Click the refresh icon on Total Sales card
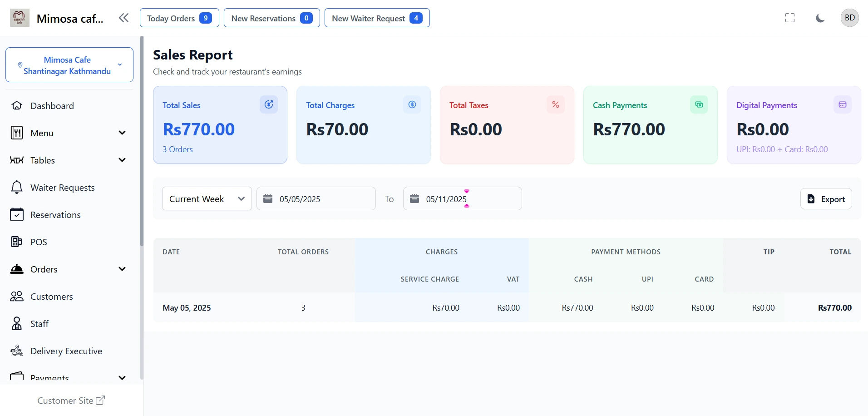This screenshot has height=416, width=868. (269, 104)
